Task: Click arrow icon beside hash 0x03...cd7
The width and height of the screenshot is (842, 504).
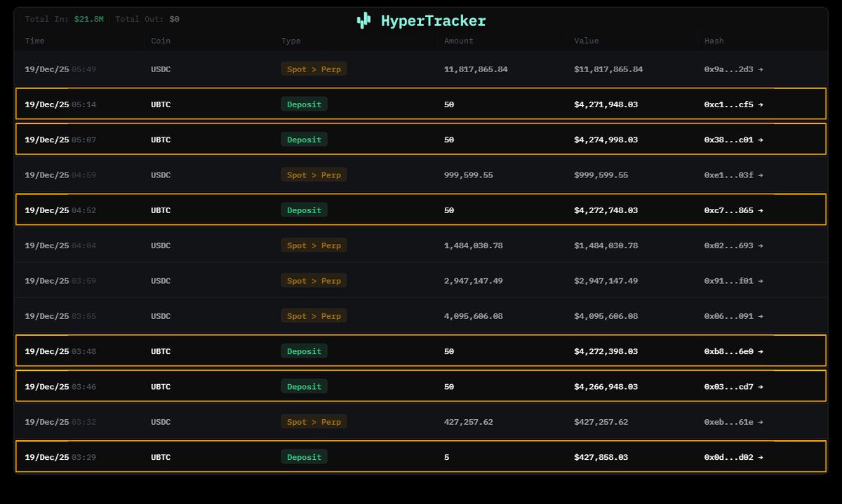Action: point(761,387)
